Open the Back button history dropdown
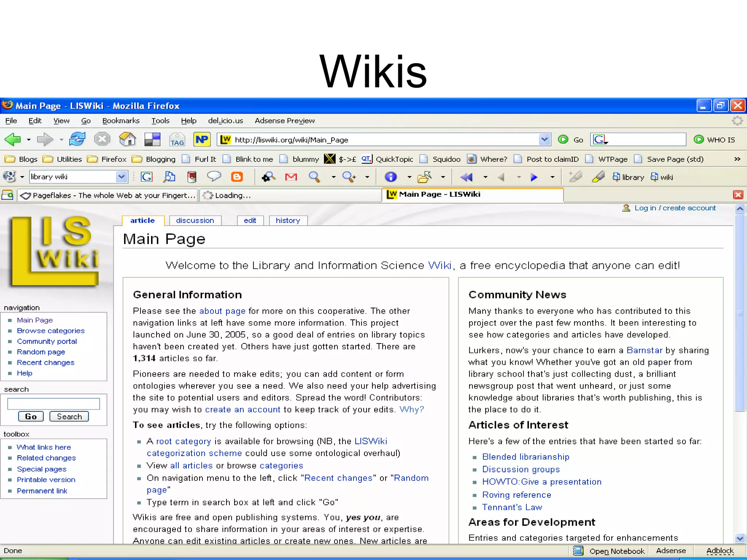Image resolution: width=747 pixels, height=560 pixels. pyautogui.click(x=28, y=140)
